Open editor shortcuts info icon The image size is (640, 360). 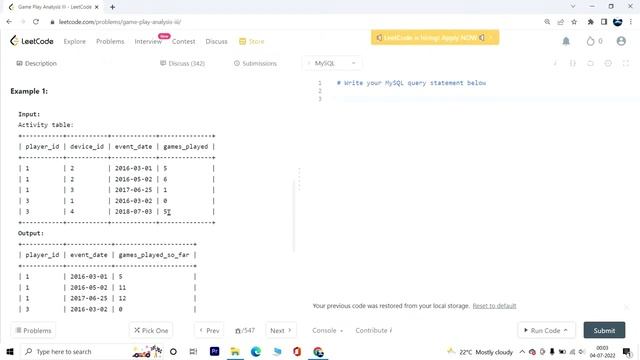click(x=555, y=63)
